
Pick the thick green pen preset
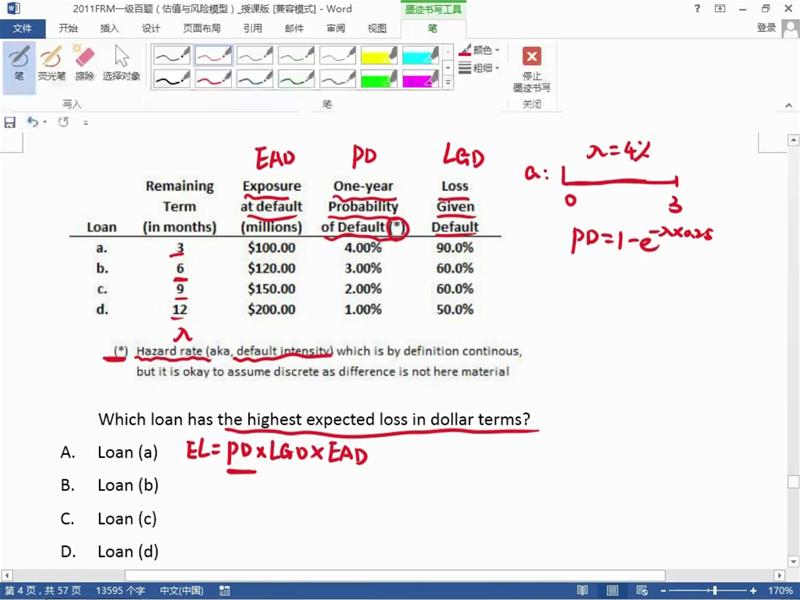296,79
